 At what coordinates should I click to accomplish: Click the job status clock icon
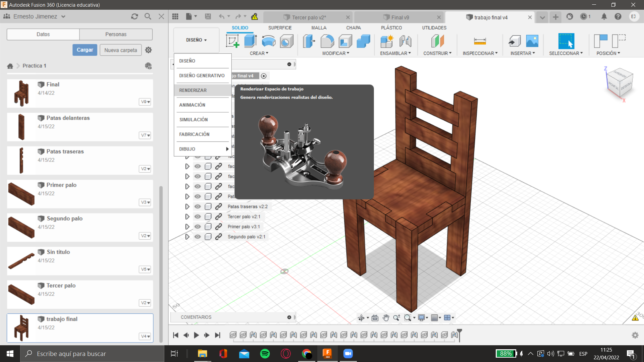584,17
